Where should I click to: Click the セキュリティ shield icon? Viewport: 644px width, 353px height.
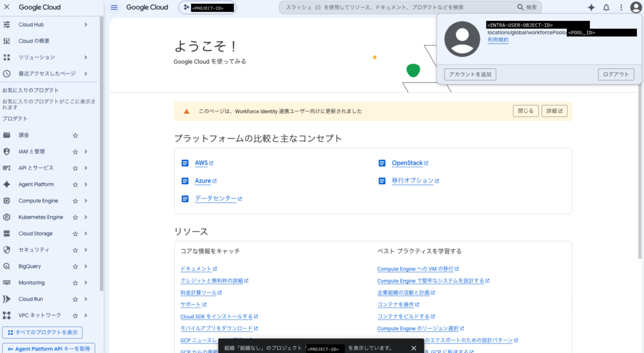tap(6, 250)
